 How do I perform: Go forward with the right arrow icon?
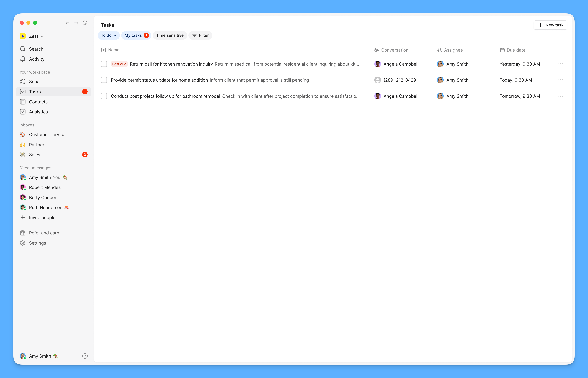click(x=76, y=23)
